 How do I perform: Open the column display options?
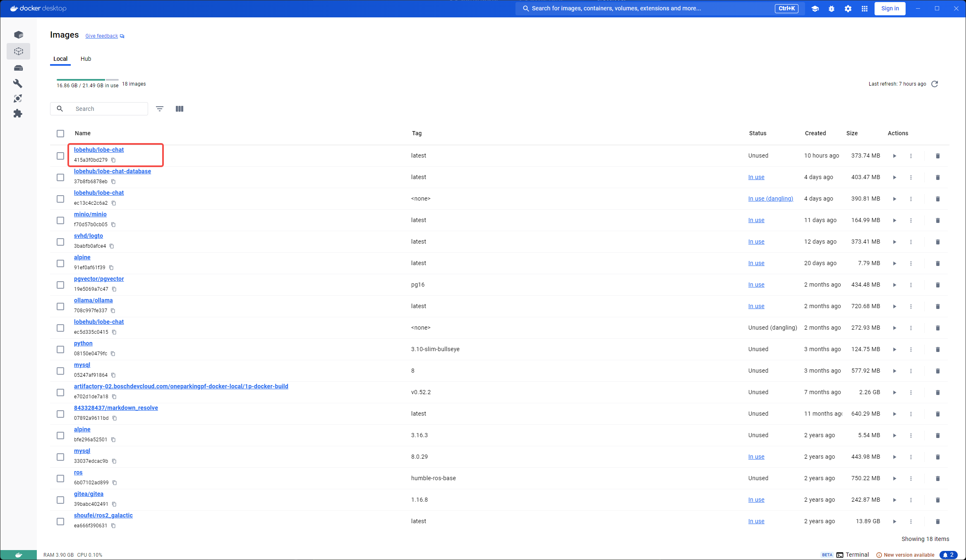pyautogui.click(x=180, y=109)
